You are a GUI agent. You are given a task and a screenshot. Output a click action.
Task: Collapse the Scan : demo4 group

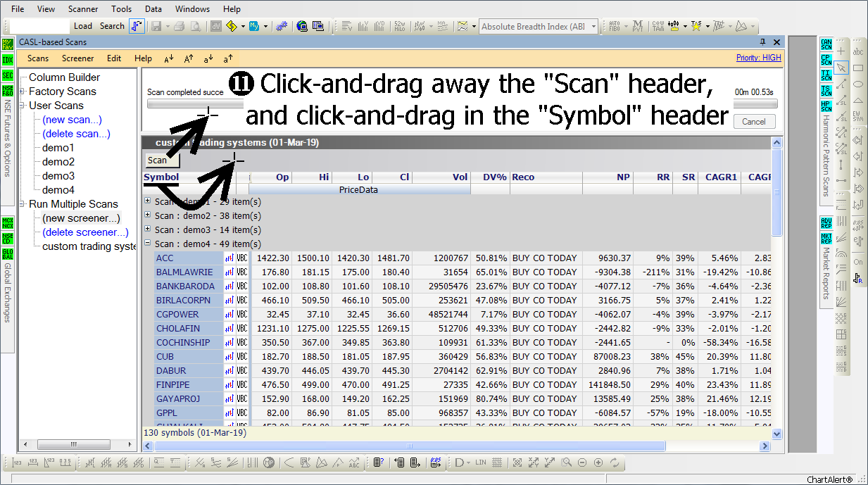click(147, 244)
